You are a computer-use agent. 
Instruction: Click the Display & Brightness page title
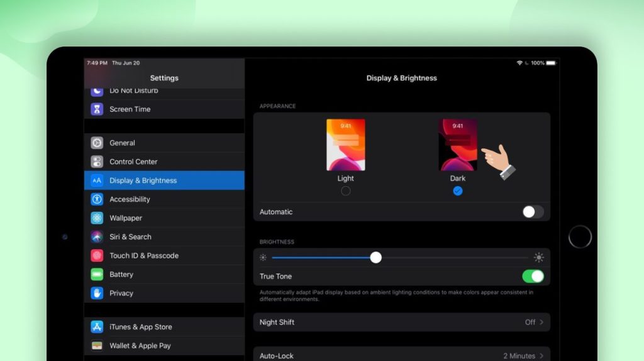pyautogui.click(x=402, y=78)
